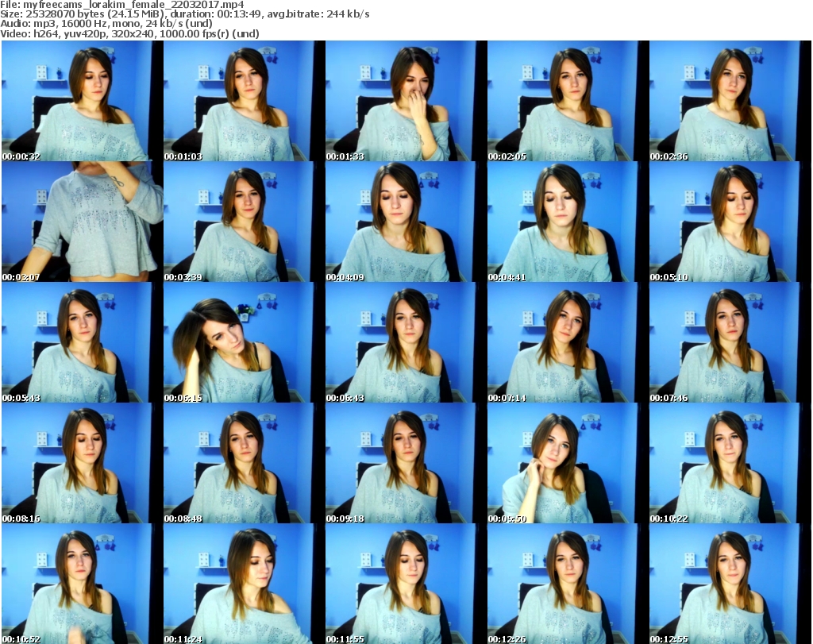Select the thumbnail stamped 00:08:48
Viewport: 813px width, 644px height.
coord(245,464)
